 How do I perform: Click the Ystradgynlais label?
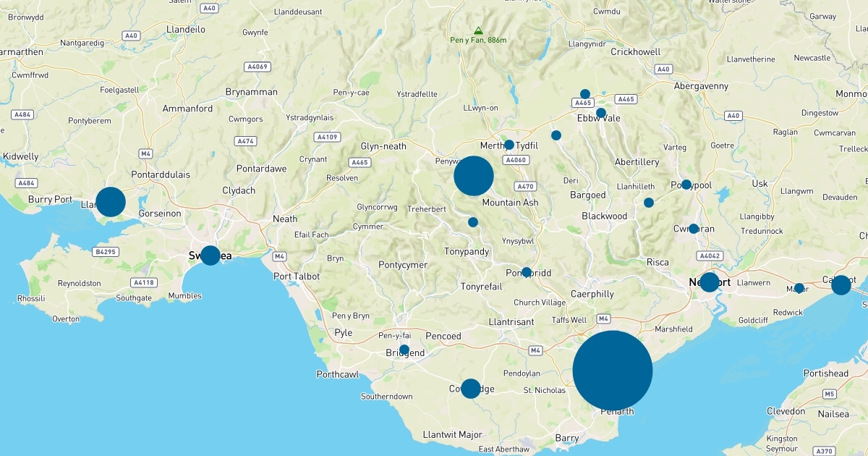pyautogui.click(x=310, y=117)
